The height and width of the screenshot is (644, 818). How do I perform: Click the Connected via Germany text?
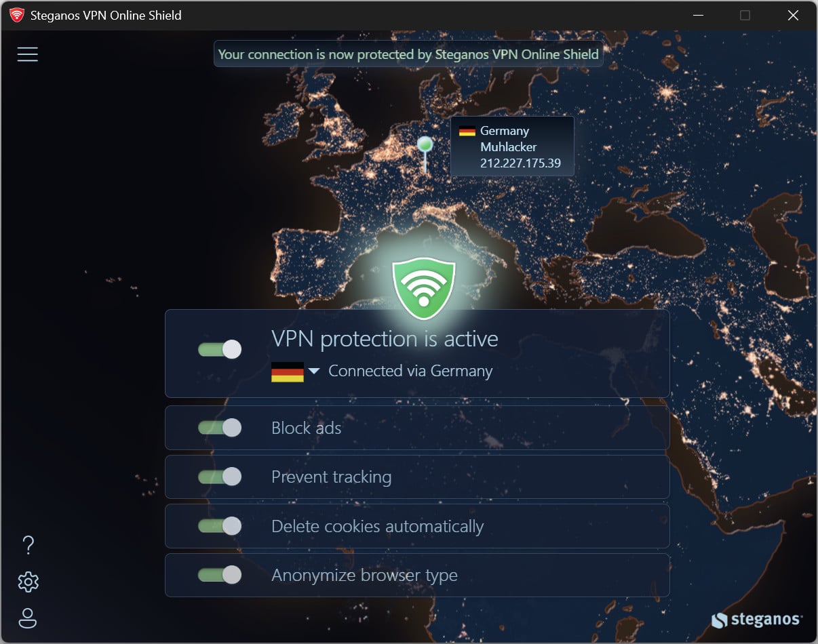pos(410,371)
